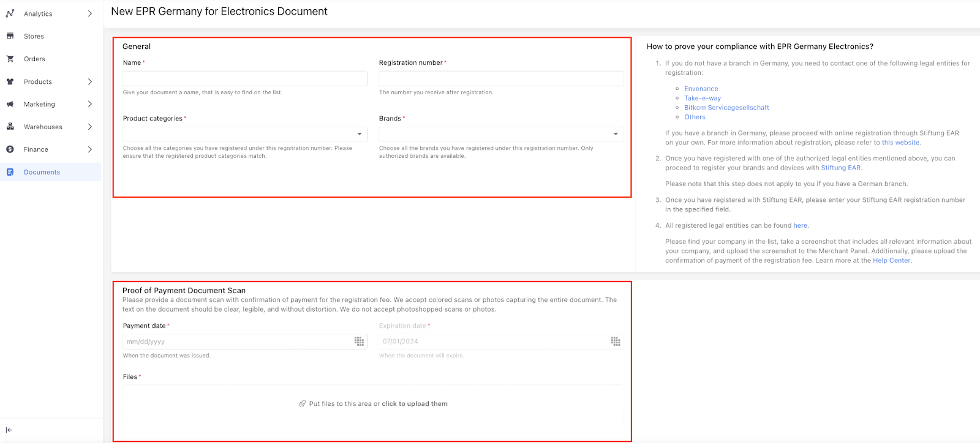Viewport: 980px width, 445px height.
Task: Click the paperclip icon in upload area
Action: [x=303, y=404]
